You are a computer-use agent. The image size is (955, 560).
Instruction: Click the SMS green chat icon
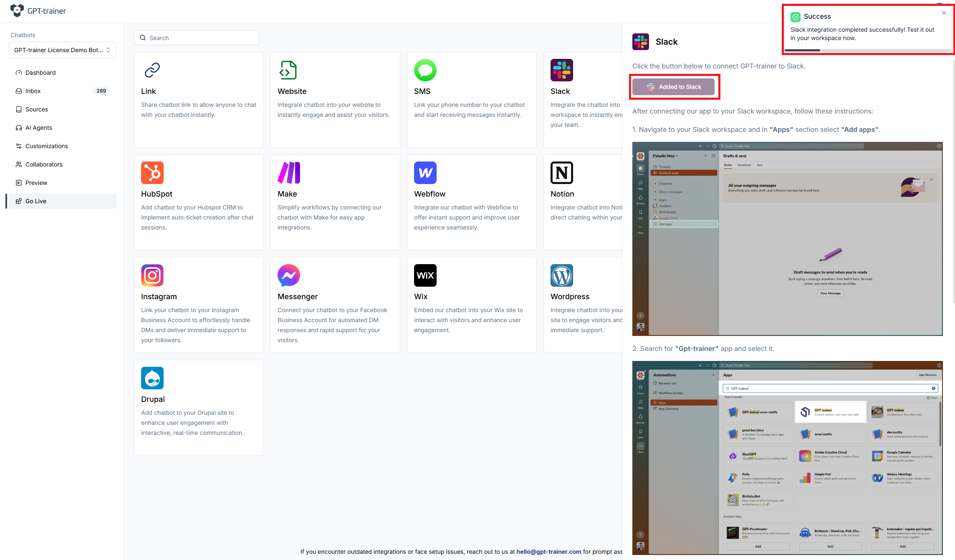click(425, 70)
